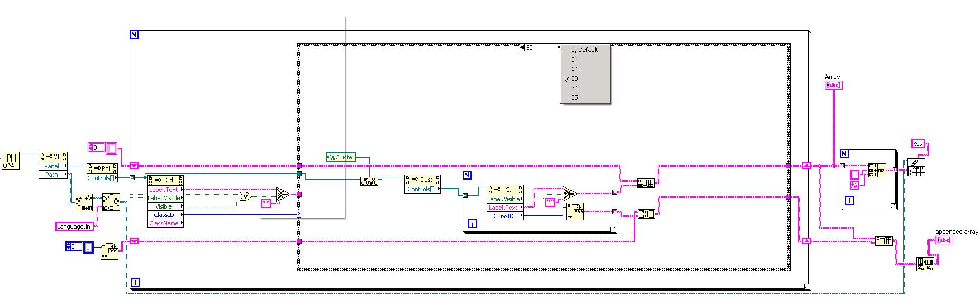Select the Label.Text property on outer Ctl node
980x306 pixels.
pyautogui.click(x=165, y=190)
